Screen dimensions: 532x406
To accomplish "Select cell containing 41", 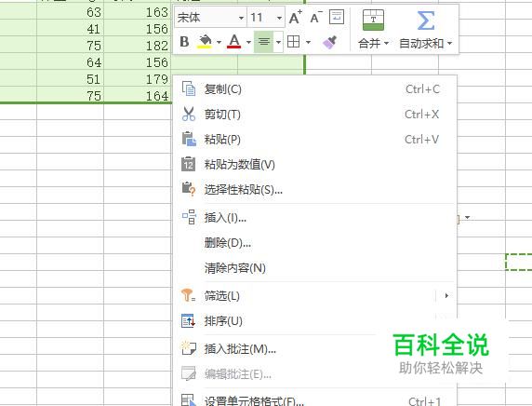I will click(x=70, y=29).
